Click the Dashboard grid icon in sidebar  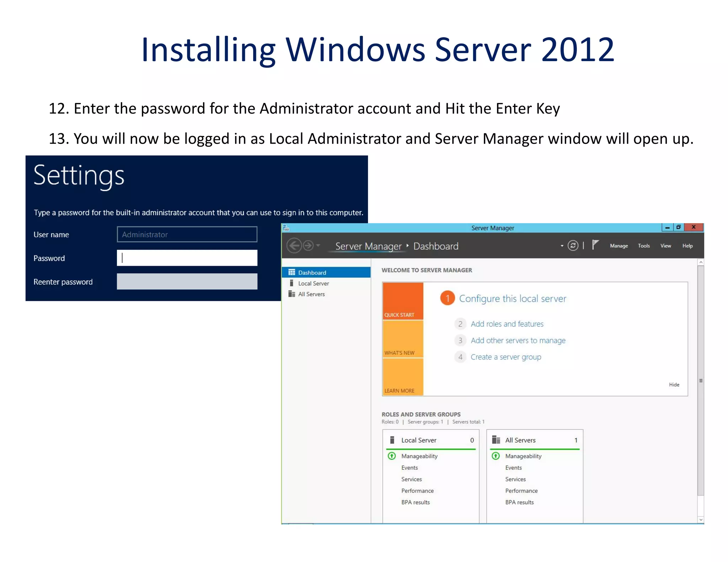pyautogui.click(x=292, y=272)
